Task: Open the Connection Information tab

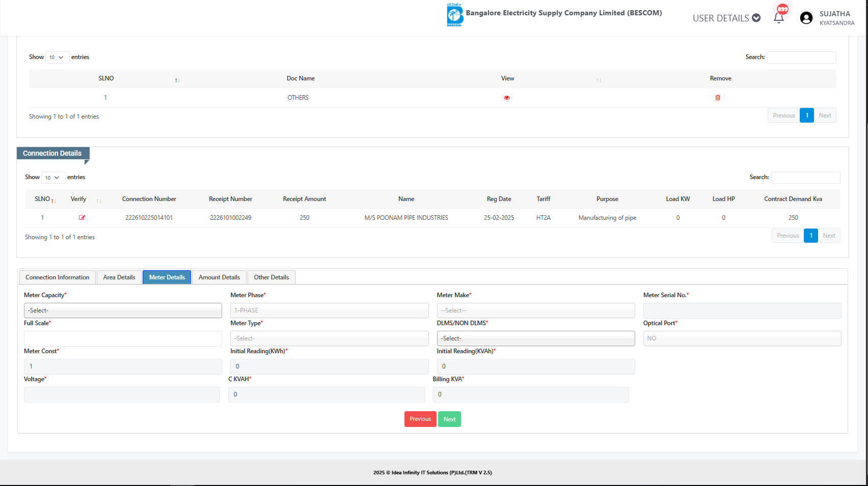Action: (58, 277)
